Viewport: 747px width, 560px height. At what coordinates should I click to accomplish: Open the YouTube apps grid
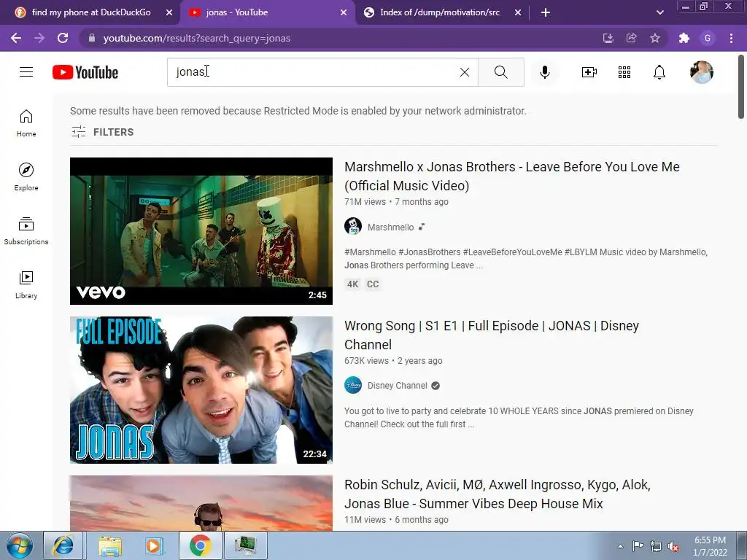(x=624, y=72)
